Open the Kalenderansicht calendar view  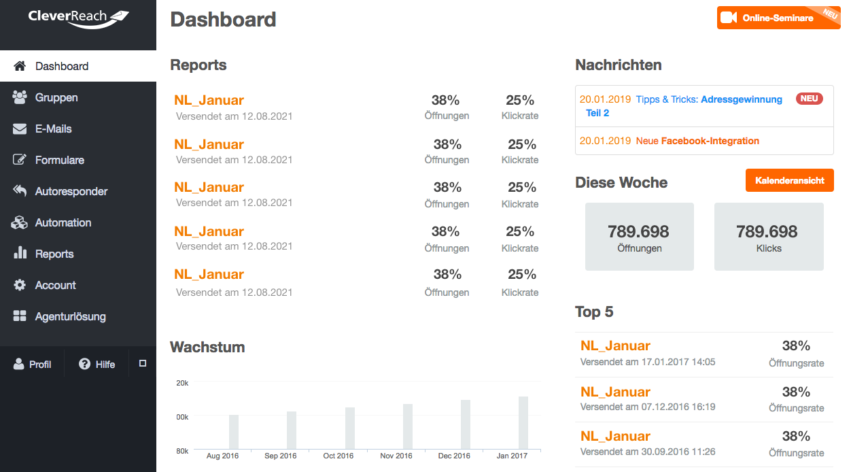789,180
